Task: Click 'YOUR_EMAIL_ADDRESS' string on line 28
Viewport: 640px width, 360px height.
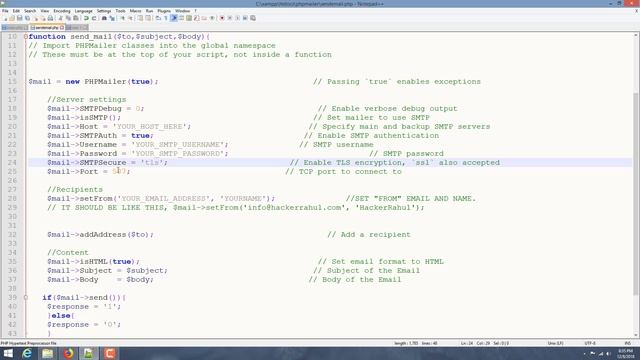Action: tap(163, 198)
